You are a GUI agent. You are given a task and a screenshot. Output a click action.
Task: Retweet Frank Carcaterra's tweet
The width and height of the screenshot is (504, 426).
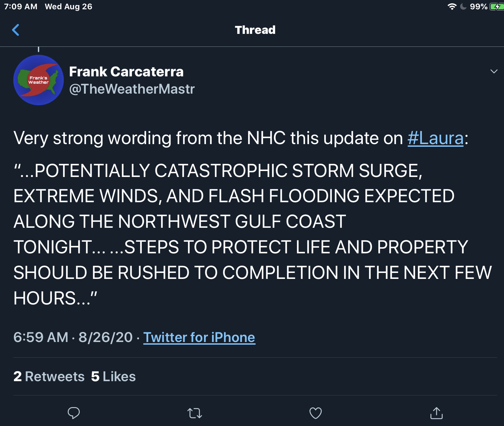point(195,413)
